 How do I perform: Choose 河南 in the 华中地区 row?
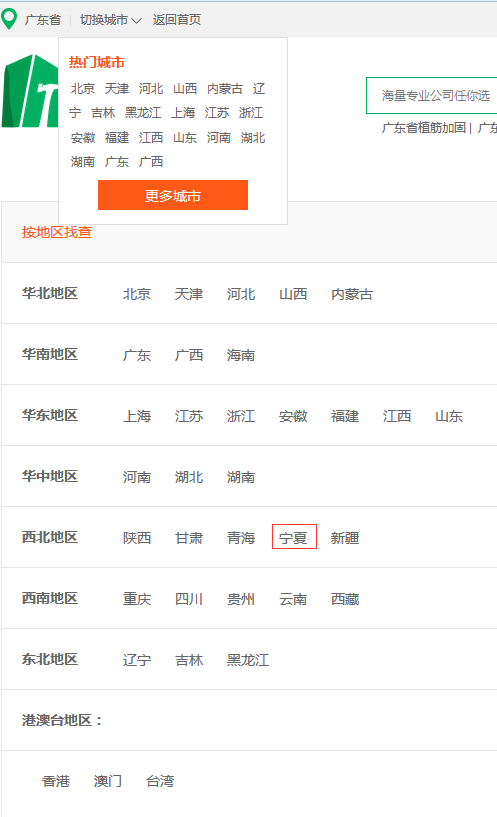136,477
